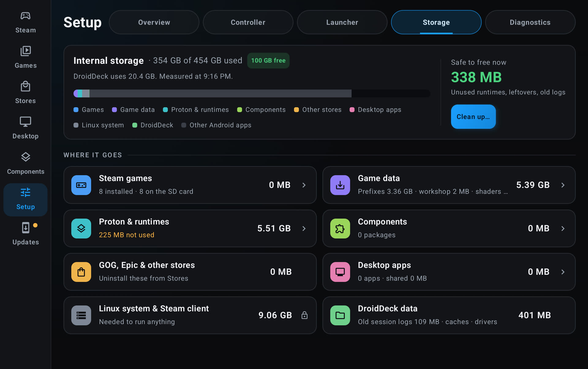Click the Proton & runtimes legend swatch

[x=165, y=110]
